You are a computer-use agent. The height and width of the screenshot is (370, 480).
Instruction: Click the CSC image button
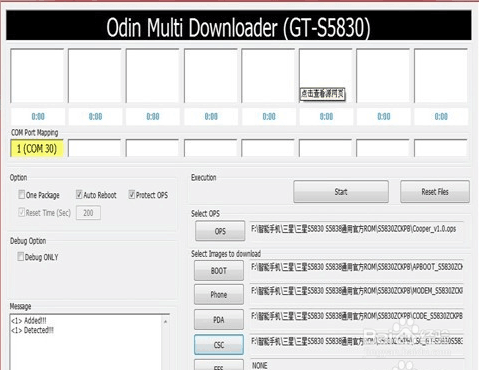pos(219,345)
